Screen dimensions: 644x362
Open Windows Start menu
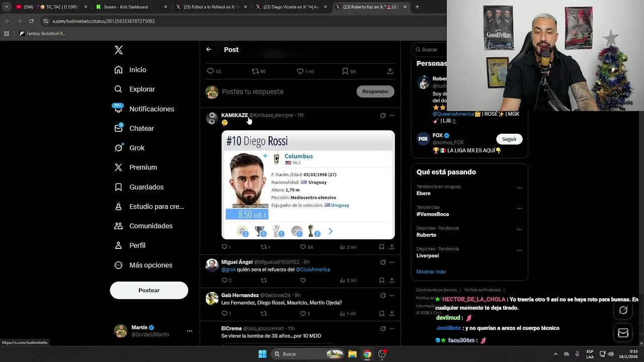262,354
